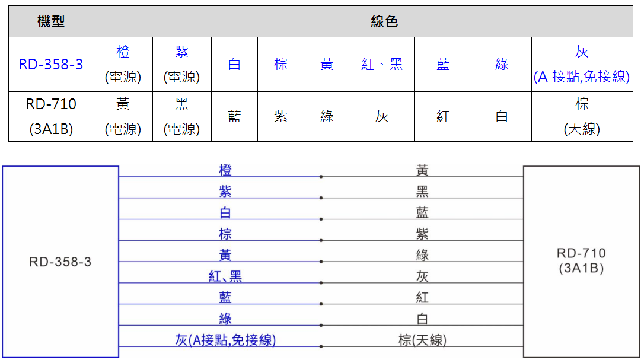The height and width of the screenshot is (363, 644).
Task: Click the 紫 (電源) table cell
Action: point(181,64)
